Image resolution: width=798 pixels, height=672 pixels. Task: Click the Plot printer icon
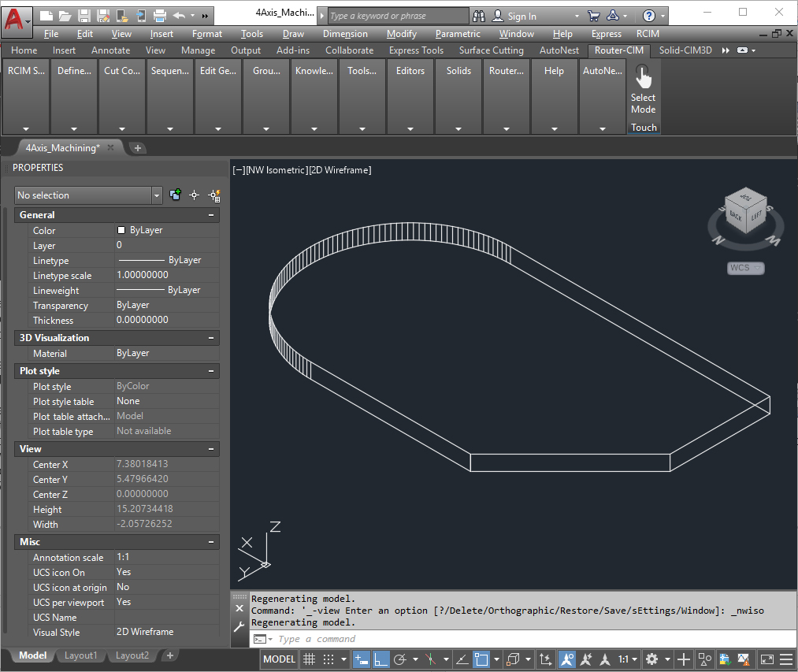159,16
